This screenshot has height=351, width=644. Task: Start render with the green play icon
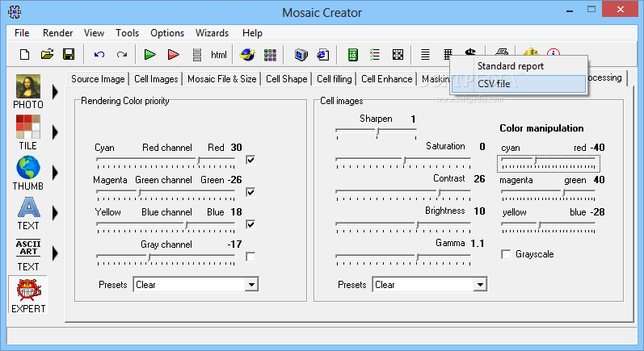pyautogui.click(x=150, y=55)
